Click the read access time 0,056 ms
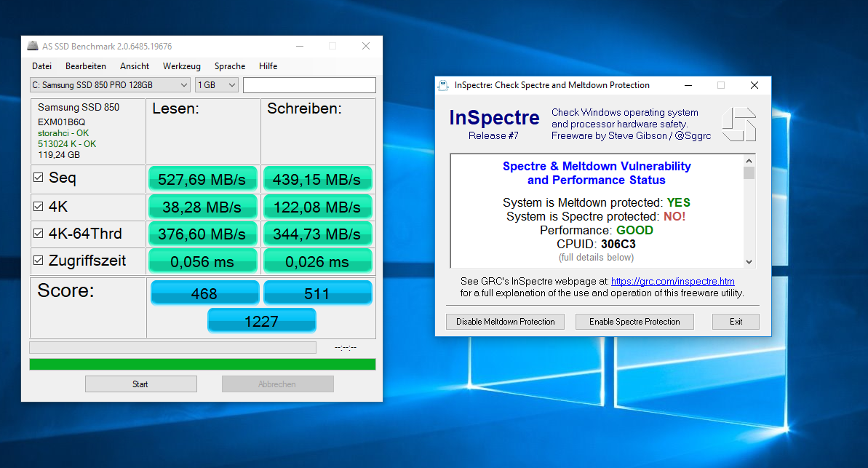This screenshot has width=868, height=468. (x=202, y=261)
